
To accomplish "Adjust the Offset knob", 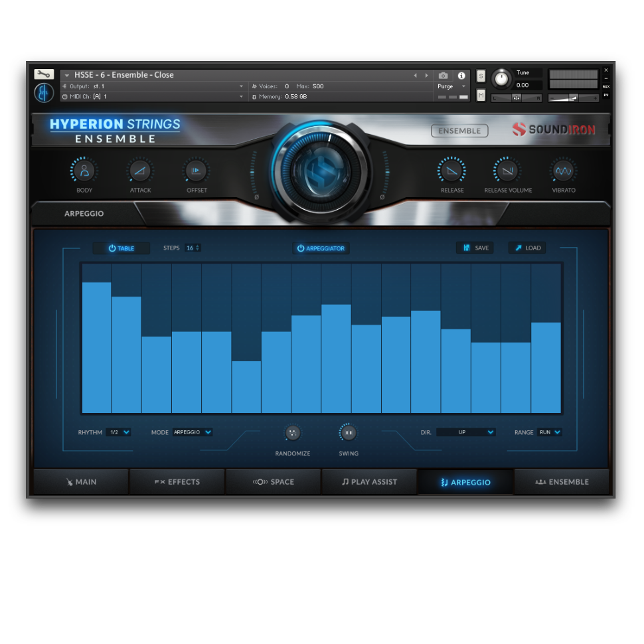I will coord(196,169).
